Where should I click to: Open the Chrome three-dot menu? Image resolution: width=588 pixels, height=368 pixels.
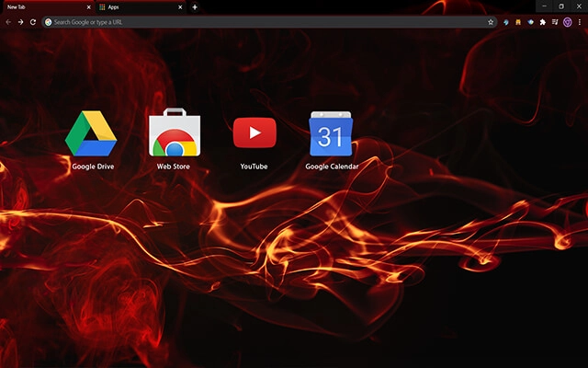(580, 22)
